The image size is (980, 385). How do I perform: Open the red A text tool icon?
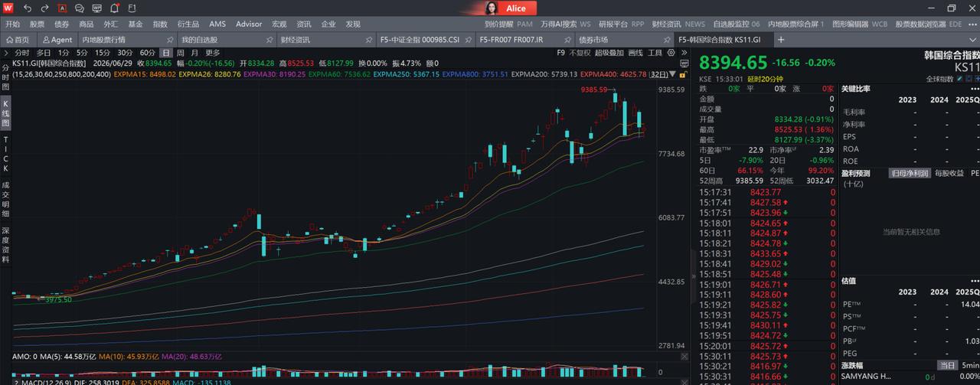[x=61, y=8]
